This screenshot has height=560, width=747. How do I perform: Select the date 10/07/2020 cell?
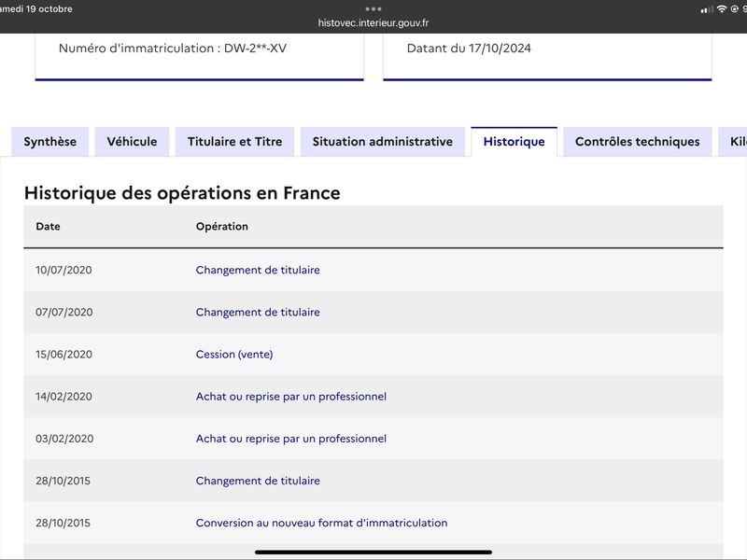(x=63, y=270)
